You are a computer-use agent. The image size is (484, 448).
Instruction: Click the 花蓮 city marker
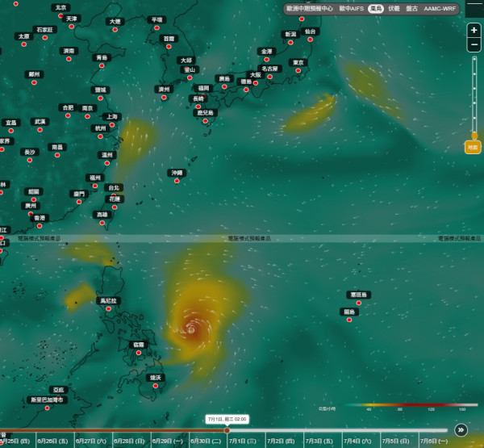[115, 207]
